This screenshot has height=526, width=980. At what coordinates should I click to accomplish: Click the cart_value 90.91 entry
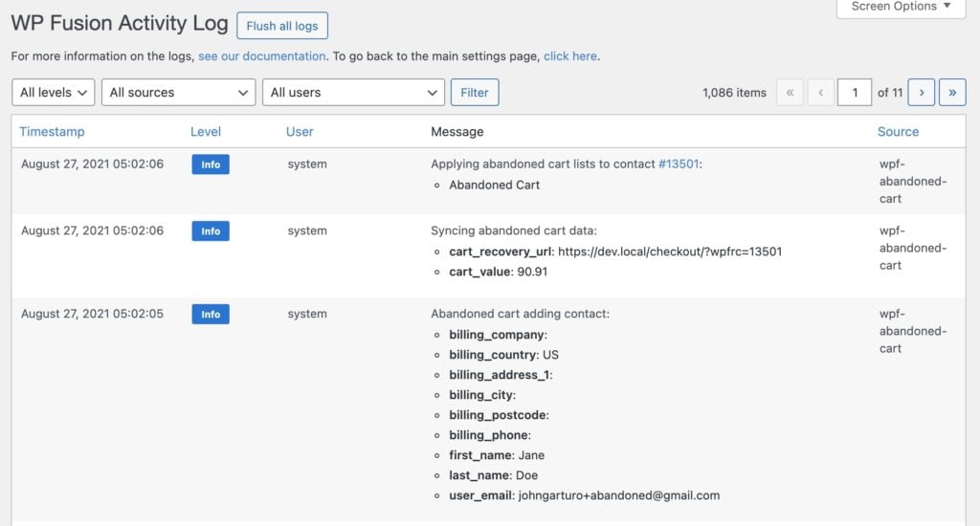pyautogui.click(x=498, y=272)
